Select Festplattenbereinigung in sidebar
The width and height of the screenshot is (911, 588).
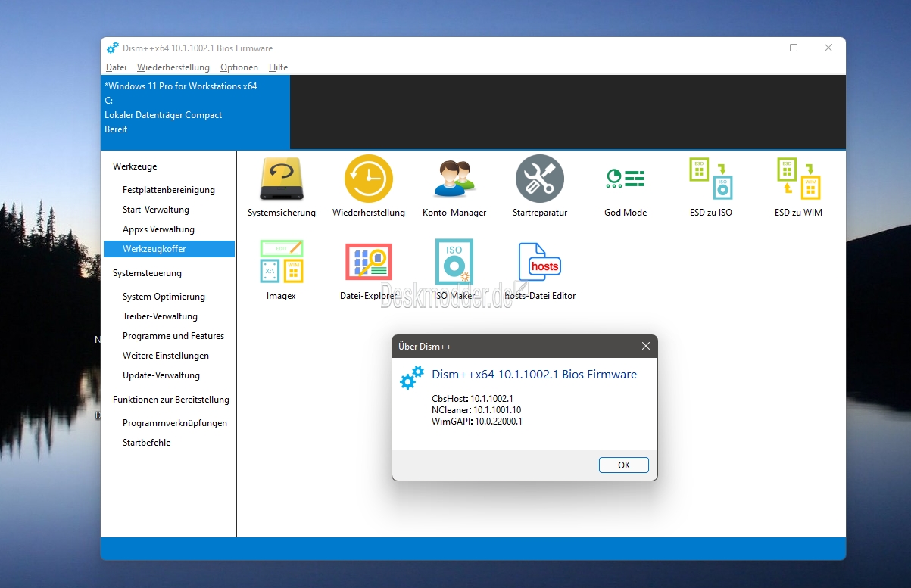(169, 190)
